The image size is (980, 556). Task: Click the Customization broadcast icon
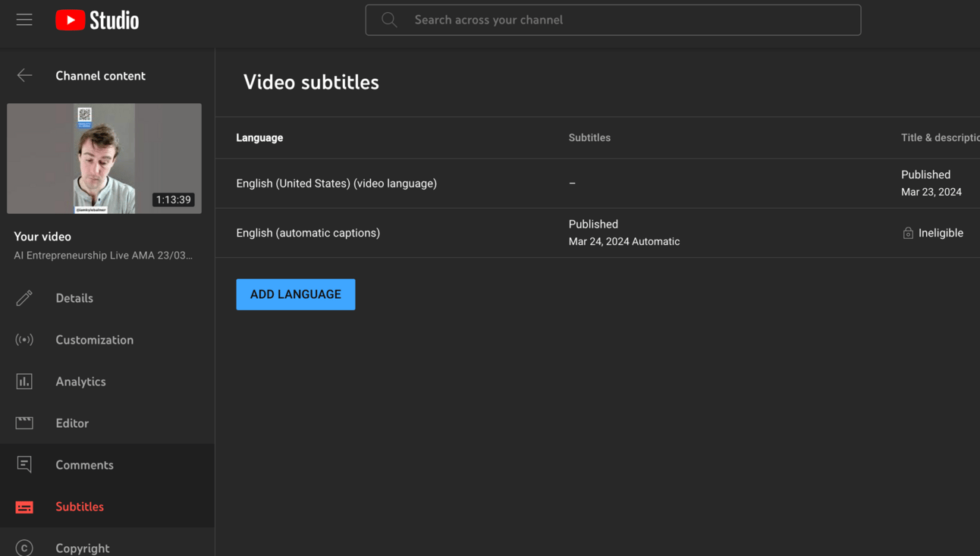pyautogui.click(x=24, y=340)
